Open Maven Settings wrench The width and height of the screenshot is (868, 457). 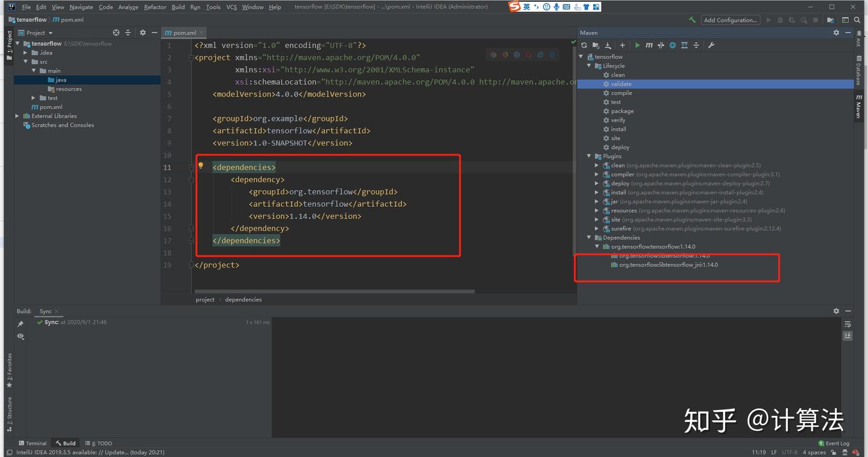click(x=711, y=45)
